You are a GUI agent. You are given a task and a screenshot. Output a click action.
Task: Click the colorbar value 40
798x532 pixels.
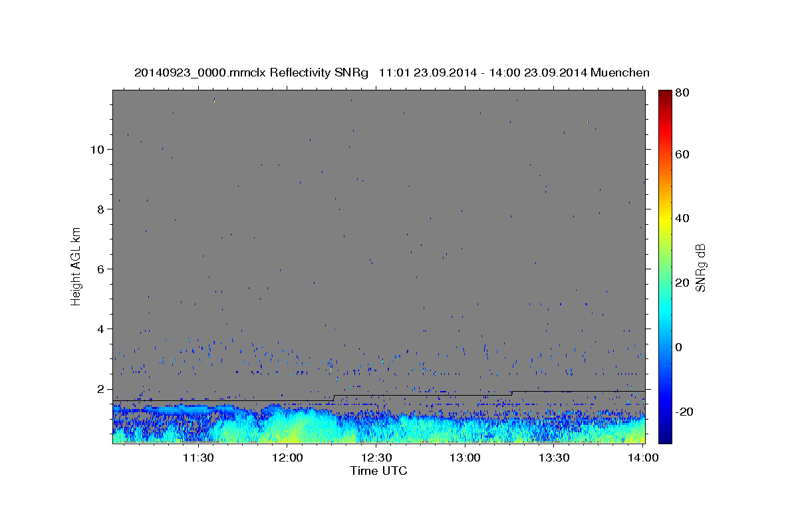(682, 218)
